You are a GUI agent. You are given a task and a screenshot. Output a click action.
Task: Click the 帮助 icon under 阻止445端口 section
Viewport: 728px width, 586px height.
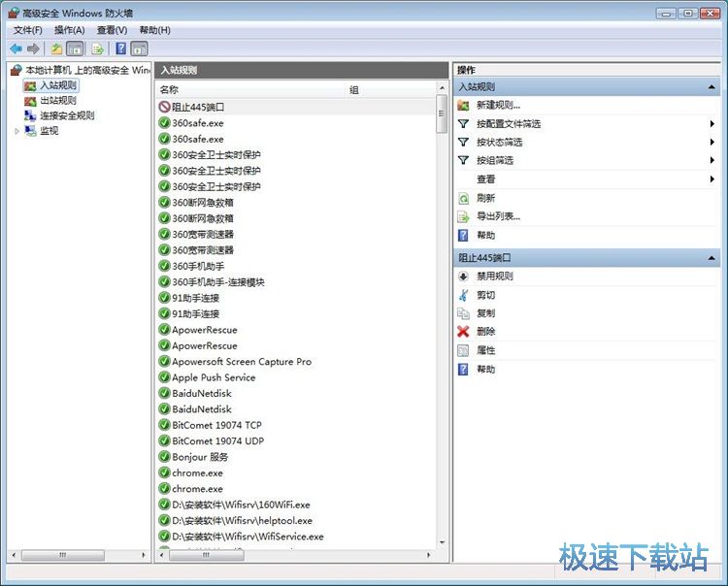click(x=463, y=370)
